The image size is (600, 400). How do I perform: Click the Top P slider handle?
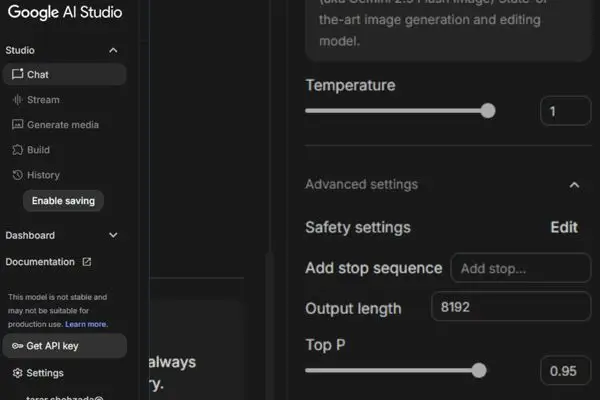point(479,371)
